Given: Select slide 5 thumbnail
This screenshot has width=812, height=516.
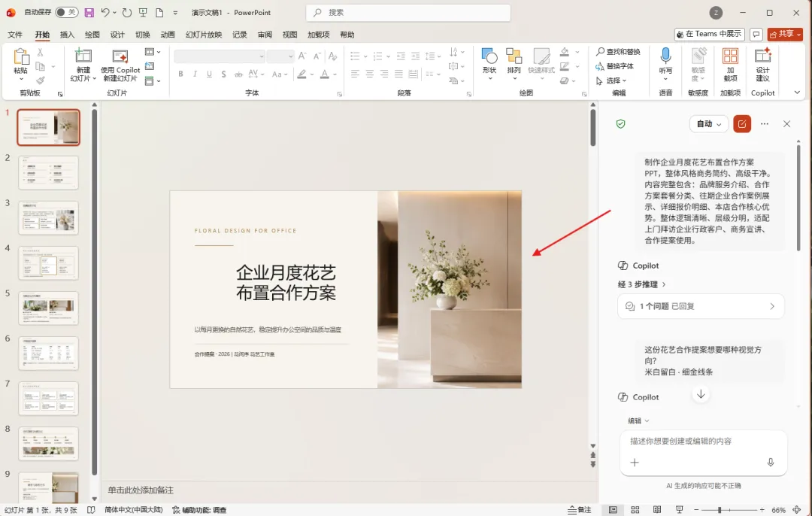Looking at the screenshot, I should tap(48, 308).
